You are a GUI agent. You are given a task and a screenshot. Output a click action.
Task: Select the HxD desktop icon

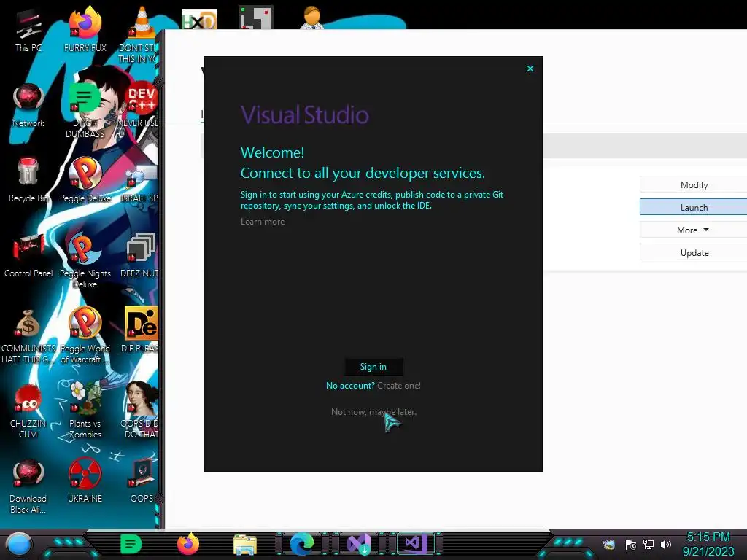(198, 20)
